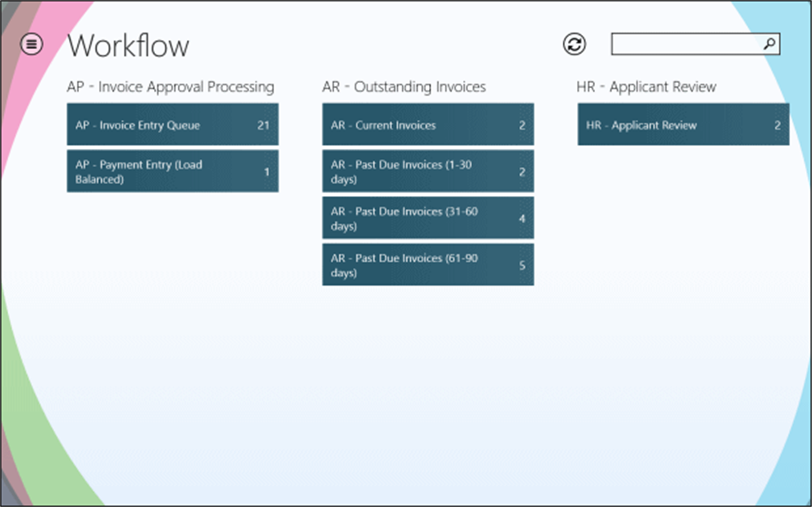Select the AR - Current Invoices tile
This screenshot has width=812, height=507.
pyautogui.click(x=428, y=125)
